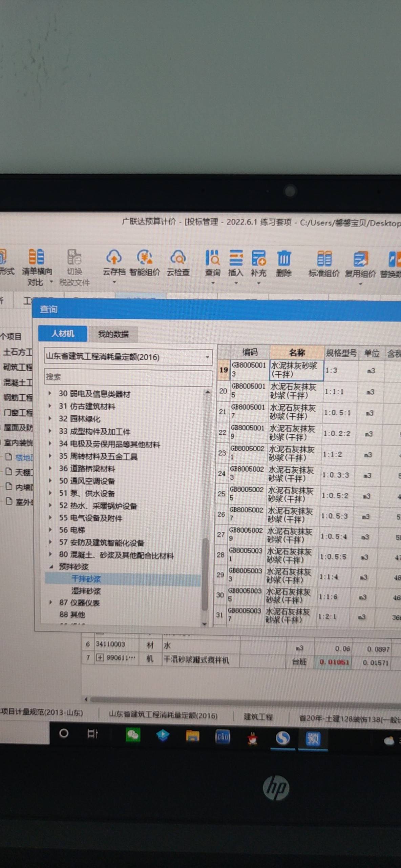The height and width of the screenshot is (868, 401).
Task: Select 湿拌砂浆 in the tree
Action: point(86,591)
